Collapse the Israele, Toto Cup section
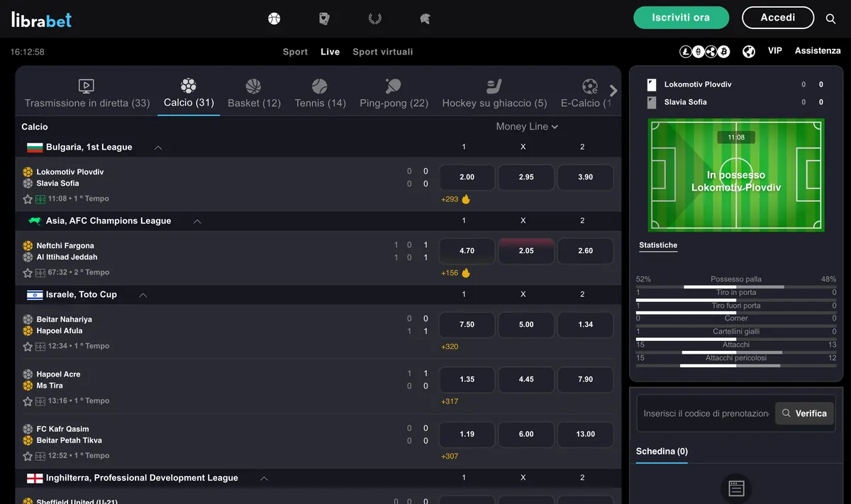This screenshot has width=851, height=504. pyautogui.click(x=143, y=295)
